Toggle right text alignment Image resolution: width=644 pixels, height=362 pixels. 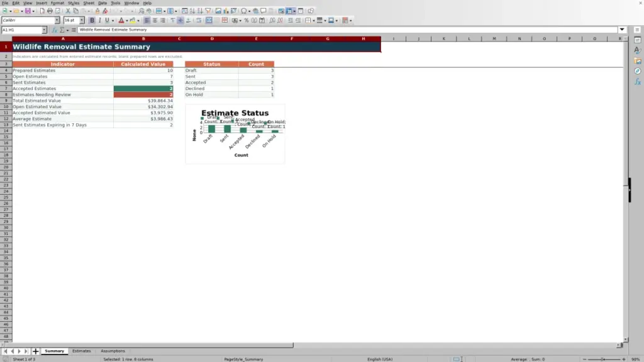[x=163, y=21]
